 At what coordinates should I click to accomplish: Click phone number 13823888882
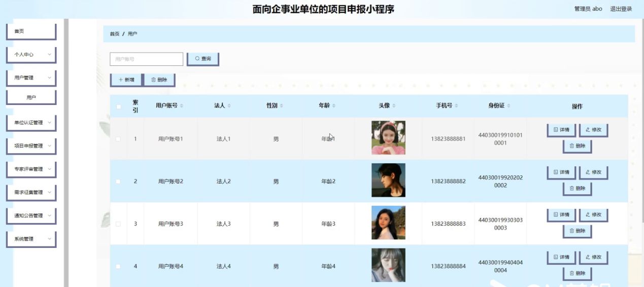click(x=448, y=182)
